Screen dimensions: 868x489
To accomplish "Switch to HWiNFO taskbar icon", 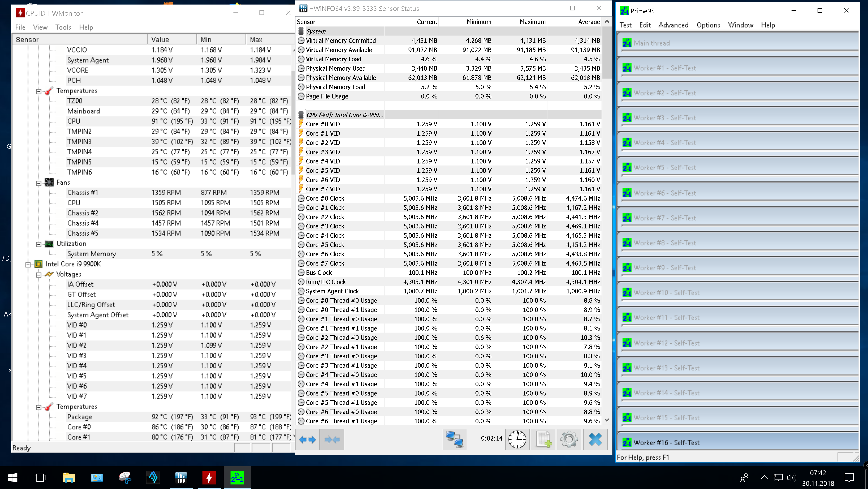I will [181, 477].
